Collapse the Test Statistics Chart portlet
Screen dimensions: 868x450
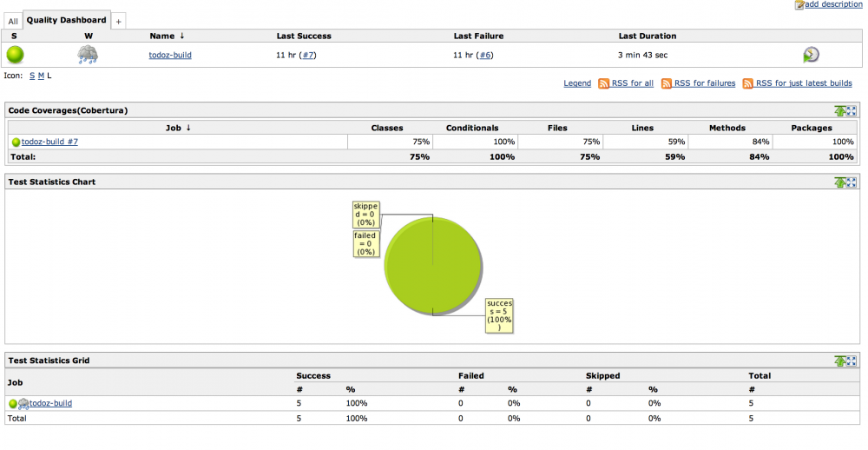point(839,182)
